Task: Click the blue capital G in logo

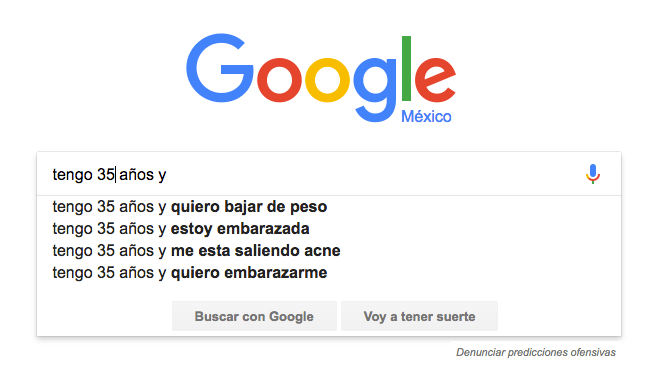Action: (x=220, y=68)
